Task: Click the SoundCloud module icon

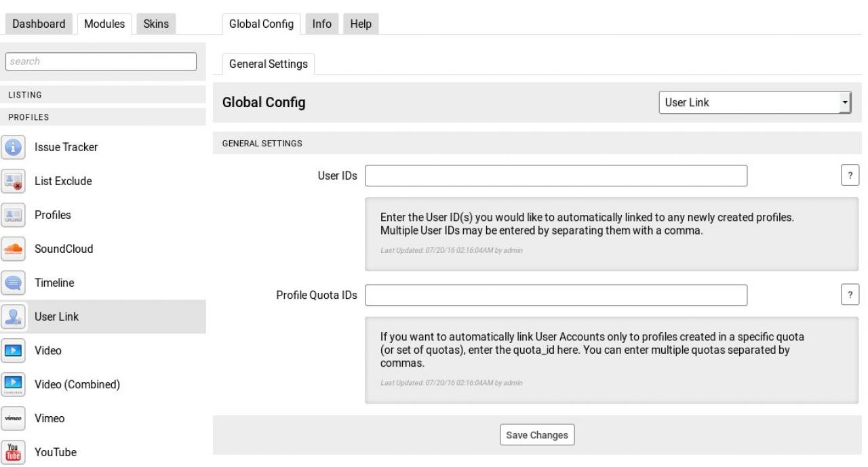Action: [x=12, y=249]
